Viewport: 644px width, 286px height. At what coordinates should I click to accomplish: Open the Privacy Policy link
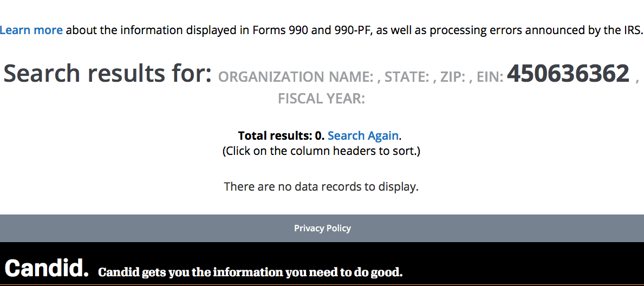pyautogui.click(x=322, y=228)
